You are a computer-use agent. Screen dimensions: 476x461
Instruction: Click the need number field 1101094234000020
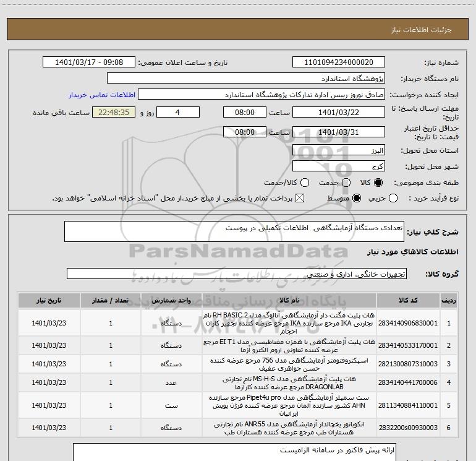(x=339, y=62)
